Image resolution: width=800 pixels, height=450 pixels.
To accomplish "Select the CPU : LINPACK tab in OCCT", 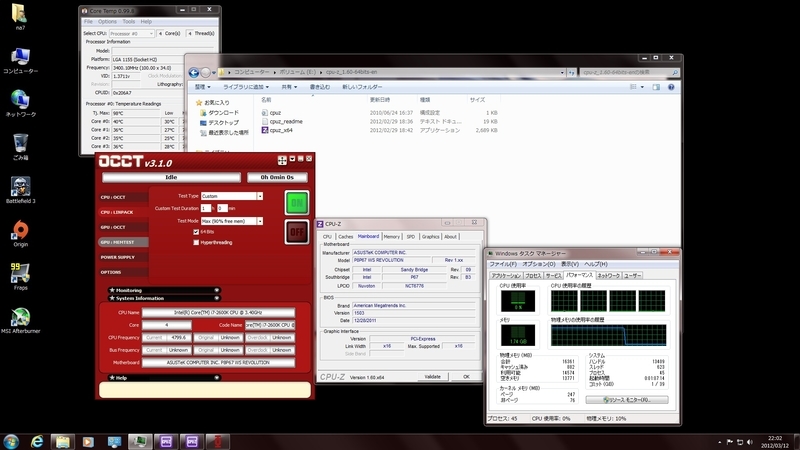I will click(123, 212).
